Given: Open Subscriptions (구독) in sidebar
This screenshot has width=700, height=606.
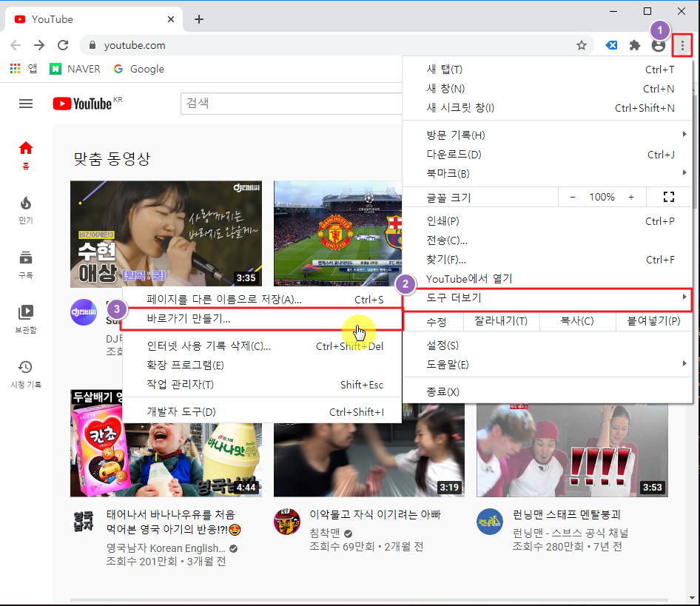Looking at the screenshot, I should [x=26, y=266].
